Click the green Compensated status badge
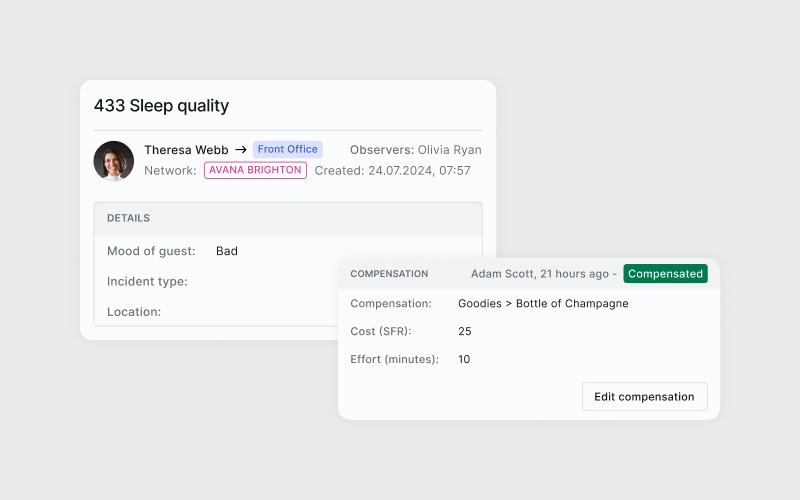This screenshot has width=800, height=500. coord(665,273)
